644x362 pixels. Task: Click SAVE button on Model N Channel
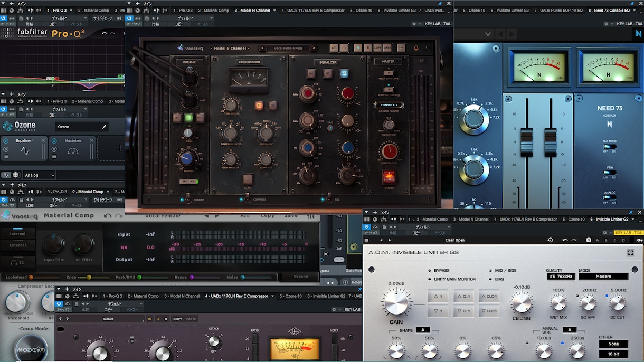387,48
